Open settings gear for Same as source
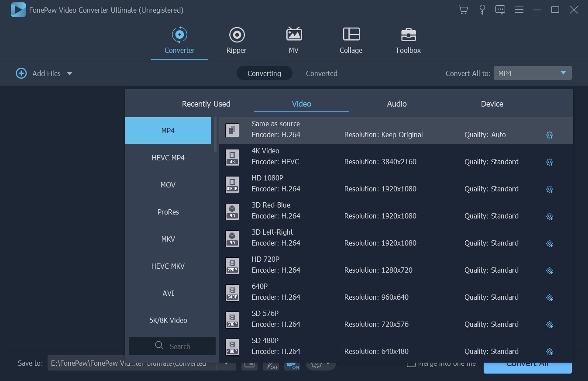Image resolution: width=588 pixels, height=381 pixels. click(x=550, y=135)
